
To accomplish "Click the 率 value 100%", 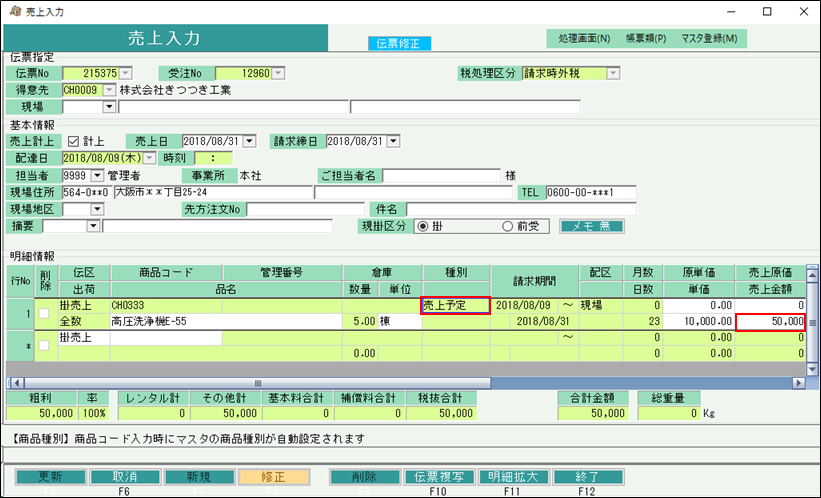I will coord(94,413).
